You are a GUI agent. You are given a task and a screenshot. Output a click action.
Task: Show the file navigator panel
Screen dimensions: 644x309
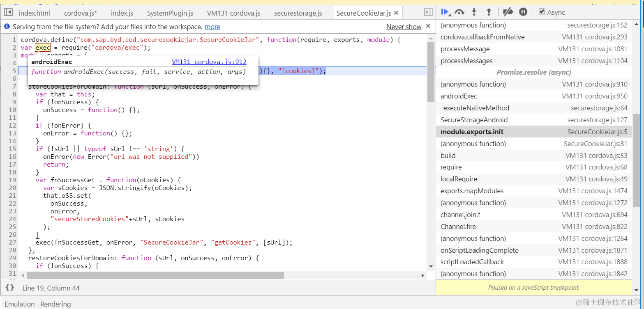pos(8,13)
